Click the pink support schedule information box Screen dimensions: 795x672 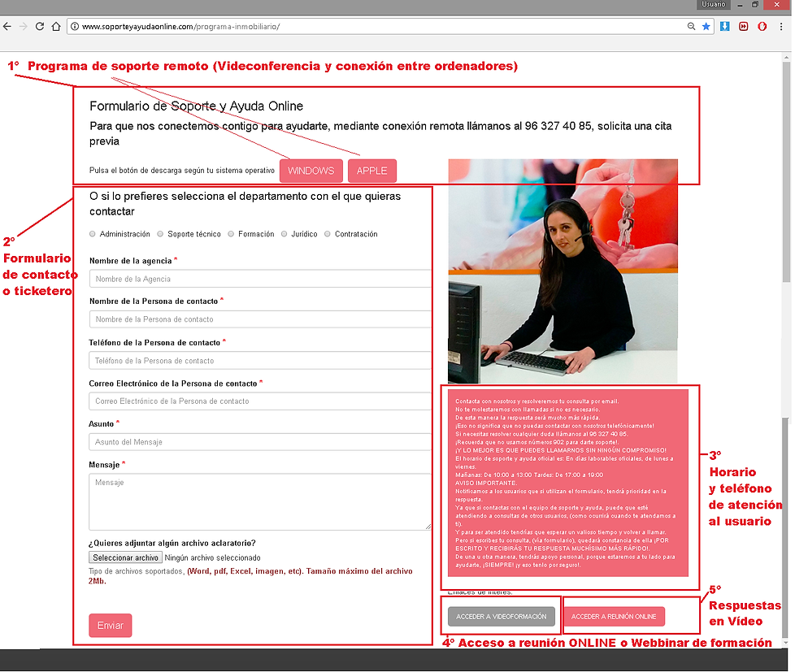pyautogui.click(x=568, y=483)
